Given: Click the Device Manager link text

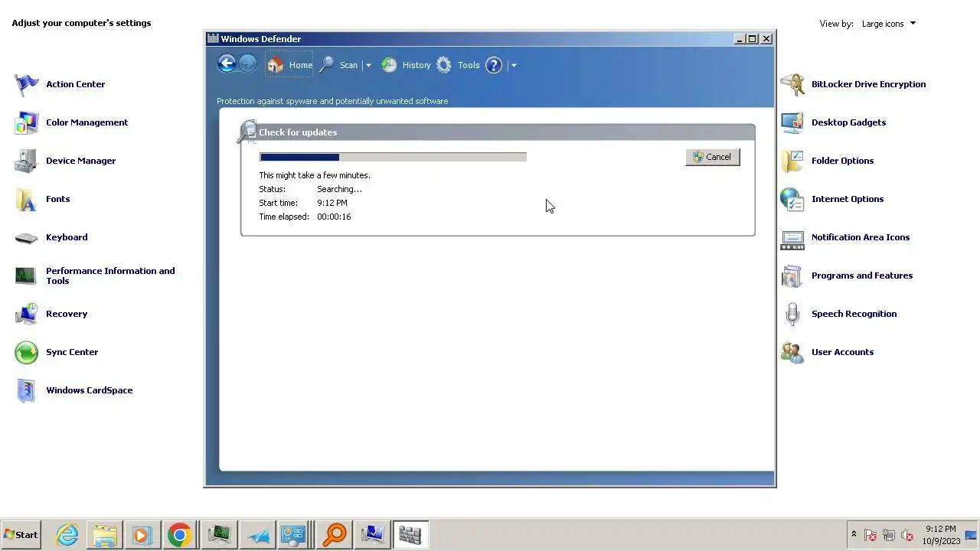Looking at the screenshot, I should [x=80, y=161].
